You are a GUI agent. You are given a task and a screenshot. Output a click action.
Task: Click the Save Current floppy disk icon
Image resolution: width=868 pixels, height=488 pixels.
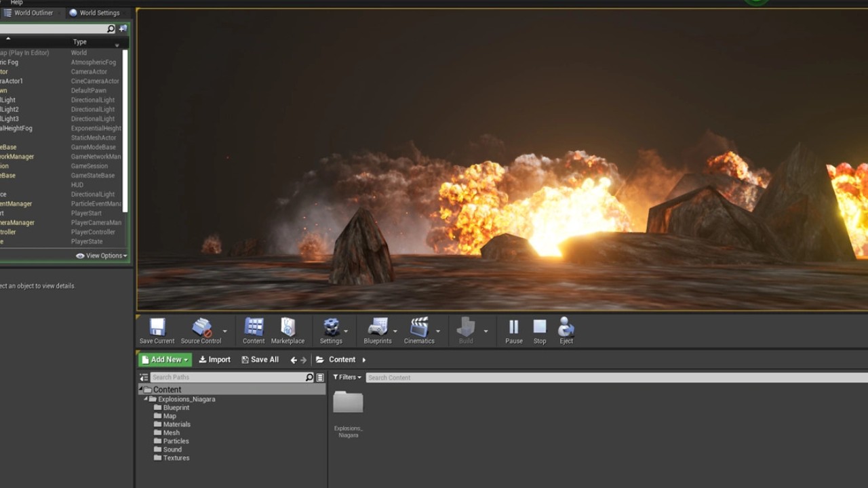157,328
